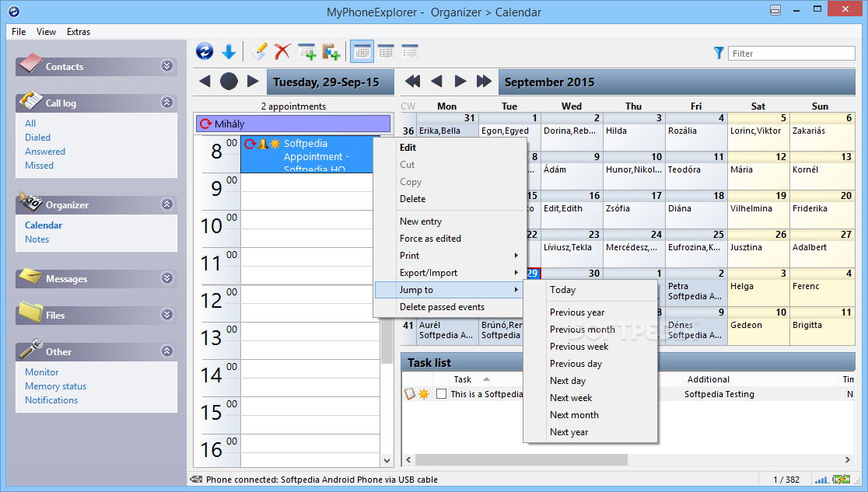Go to previous month arrow
868x492 pixels.
click(x=436, y=82)
